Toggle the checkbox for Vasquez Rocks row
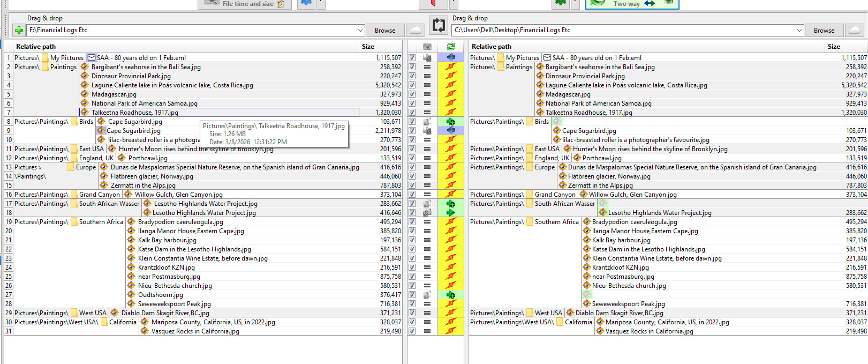 (x=412, y=331)
